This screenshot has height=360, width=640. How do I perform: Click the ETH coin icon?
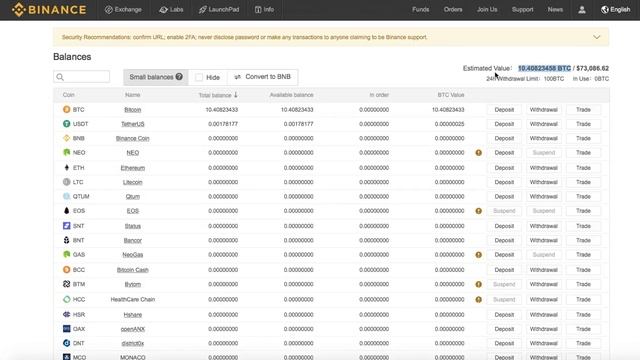click(67, 167)
